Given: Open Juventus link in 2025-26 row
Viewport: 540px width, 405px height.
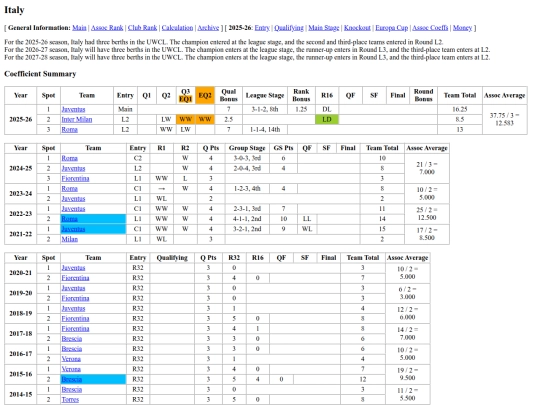Looking at the screenshot, I should coord(73,110).
